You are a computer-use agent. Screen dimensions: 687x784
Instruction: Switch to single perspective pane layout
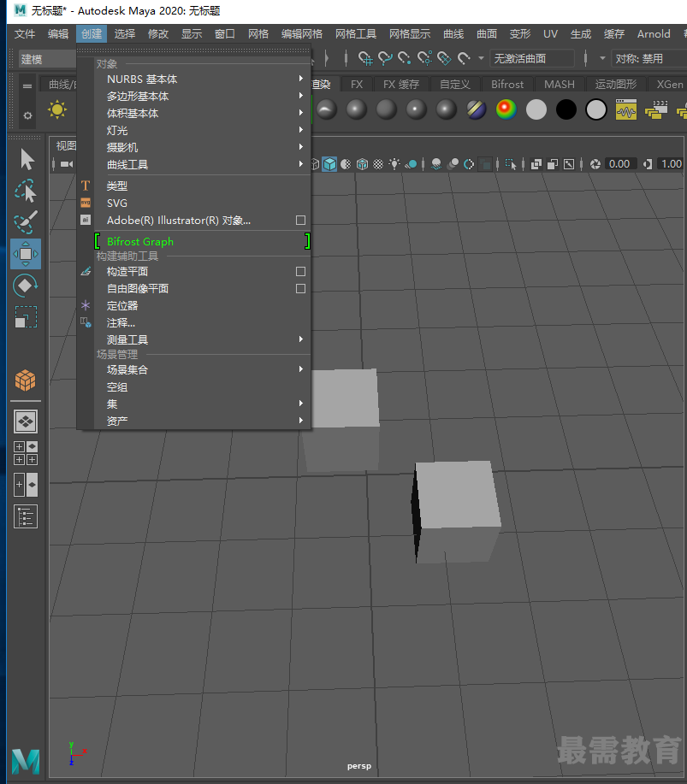pyautogui.click(x=26, y=421)
